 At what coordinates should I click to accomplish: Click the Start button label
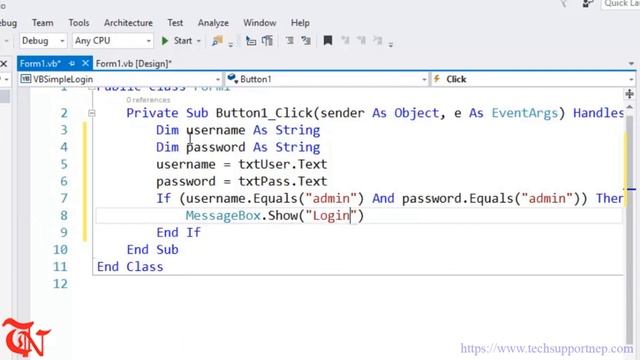182,41
